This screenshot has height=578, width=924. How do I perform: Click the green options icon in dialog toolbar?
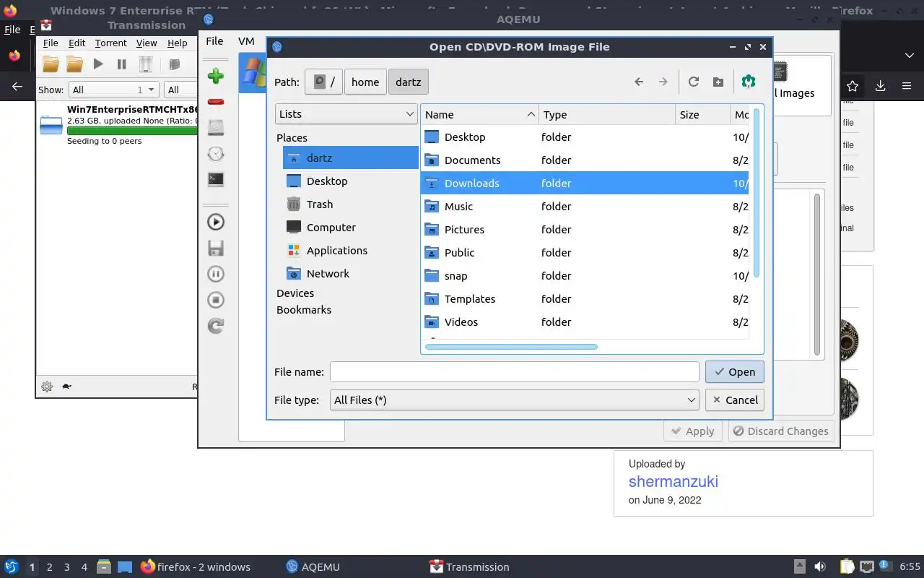point(749,82)
